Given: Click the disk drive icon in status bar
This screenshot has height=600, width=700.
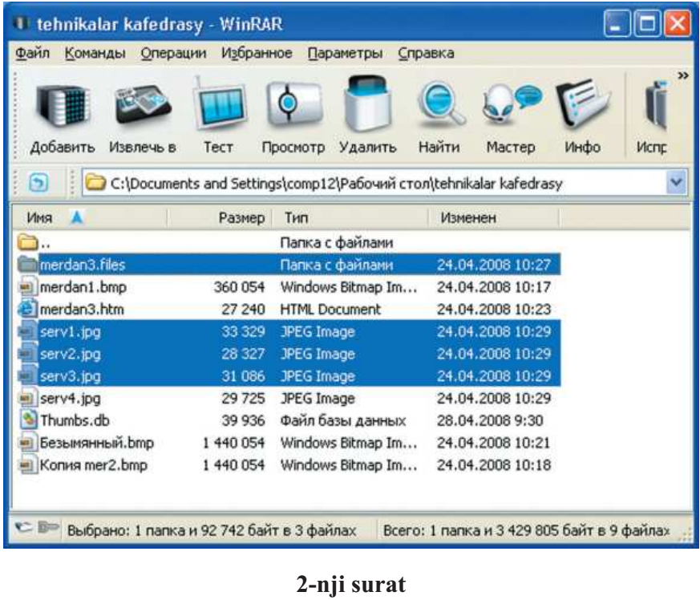Looking at the screenshot, I should pos(23,528).
